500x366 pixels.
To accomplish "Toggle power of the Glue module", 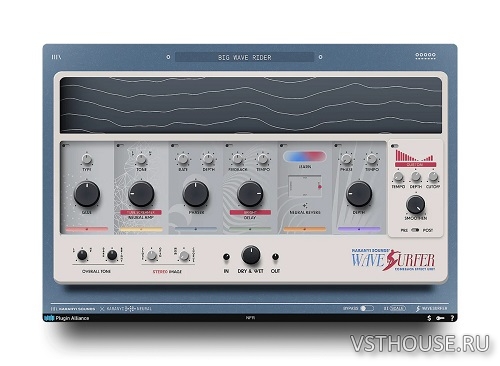I will (x=65, y=145).
